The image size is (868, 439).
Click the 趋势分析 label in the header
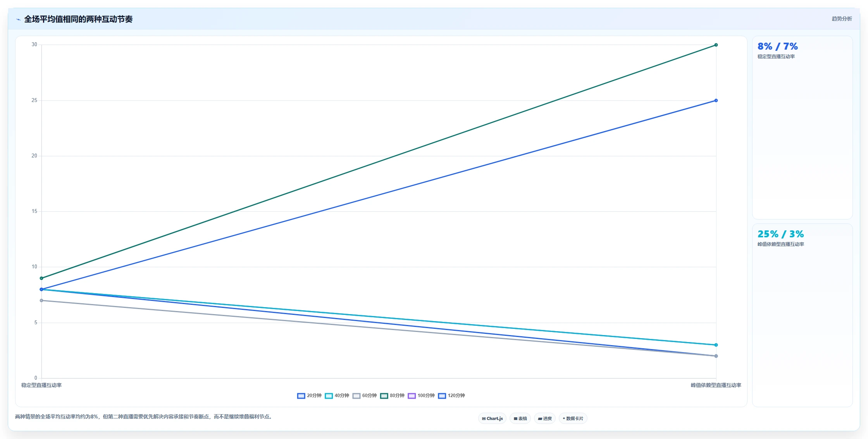pos(842,19)
